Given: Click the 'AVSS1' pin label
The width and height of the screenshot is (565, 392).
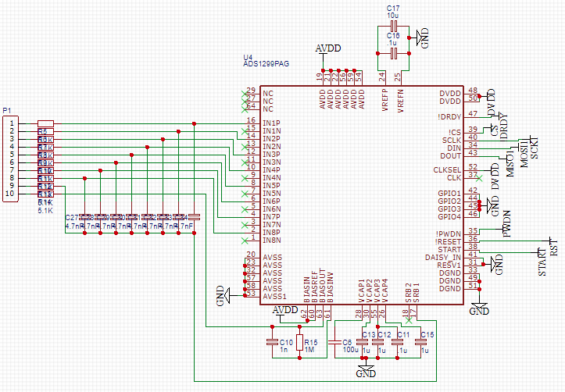Looking at the screenshot, I should pyautogui.click(x=274, y=297).
